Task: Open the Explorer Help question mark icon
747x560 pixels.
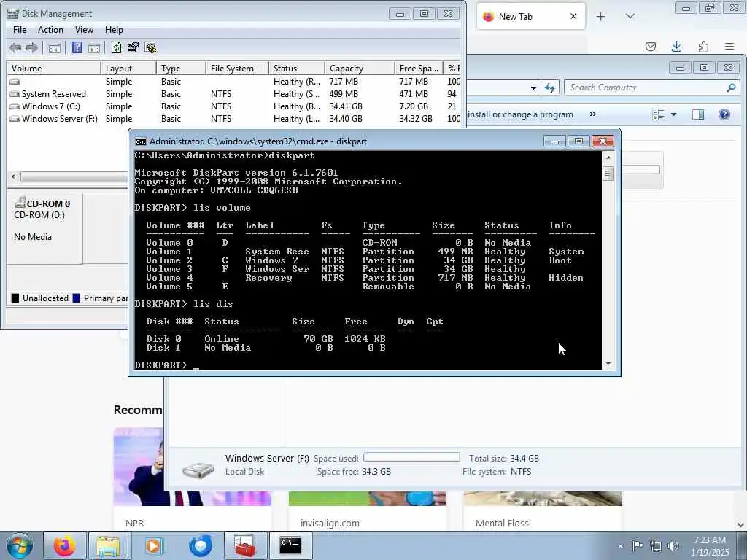Action: tap(724, 114)
